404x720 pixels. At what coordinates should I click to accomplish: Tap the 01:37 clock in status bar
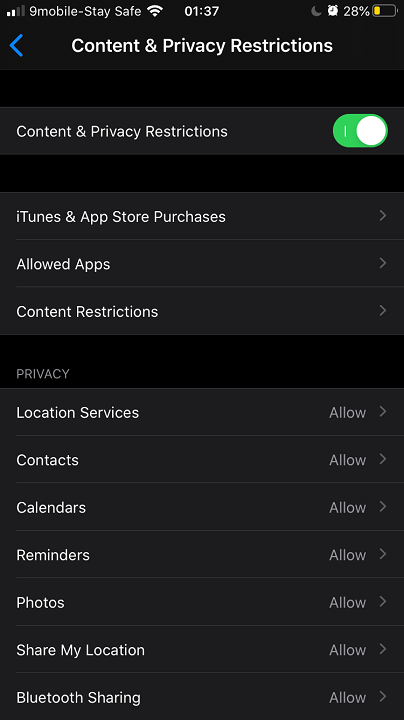(x=202, y=11)
